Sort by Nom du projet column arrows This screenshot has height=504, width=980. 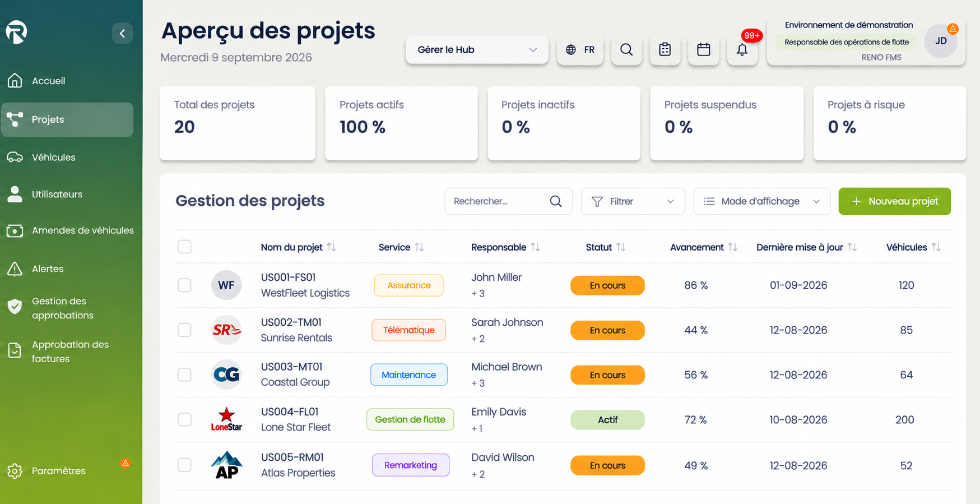click(331, 247)
